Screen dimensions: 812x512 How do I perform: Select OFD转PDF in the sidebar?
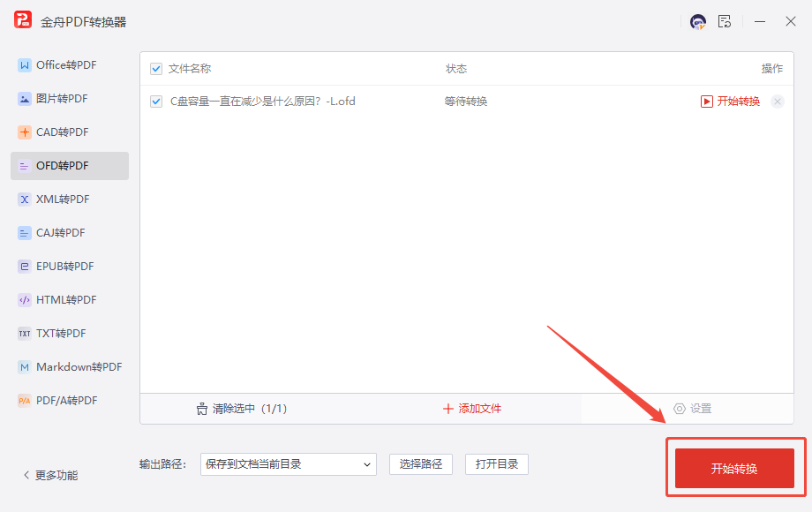(x=70, y=166)
